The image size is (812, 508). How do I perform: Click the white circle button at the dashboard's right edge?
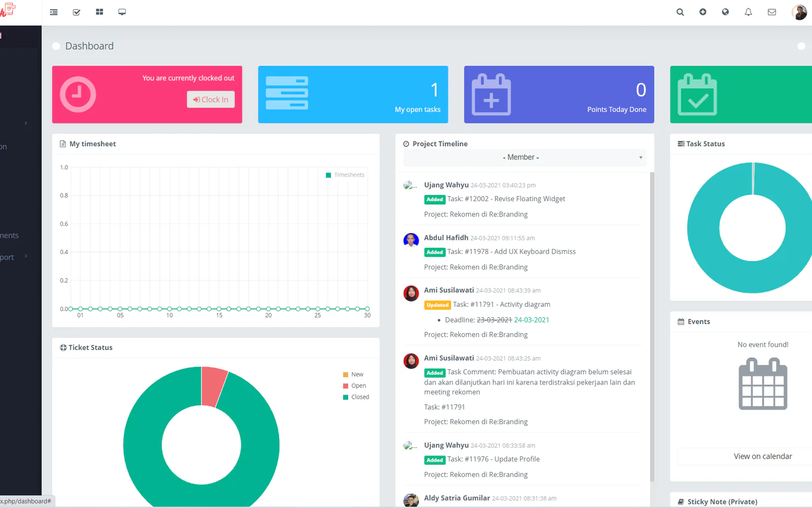pyautogui.click(x=801, y=46)
